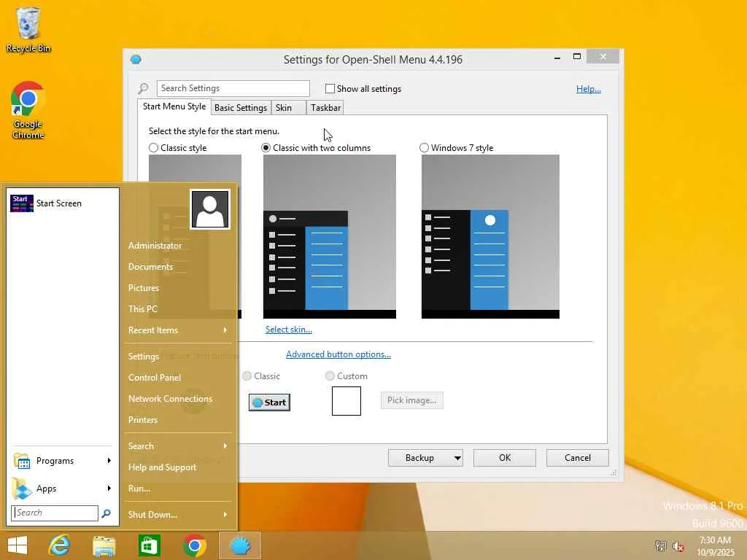The height and width of the screenshot is (560, 747).
Task: Switch to the Skin tab
Action: point(288,108)
